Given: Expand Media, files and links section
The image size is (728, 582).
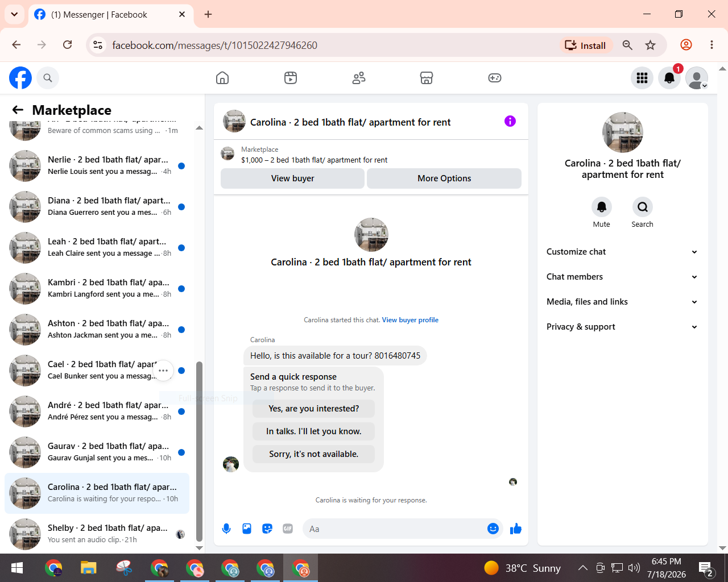Looking at the screenshot, I should tap(622, 302).
